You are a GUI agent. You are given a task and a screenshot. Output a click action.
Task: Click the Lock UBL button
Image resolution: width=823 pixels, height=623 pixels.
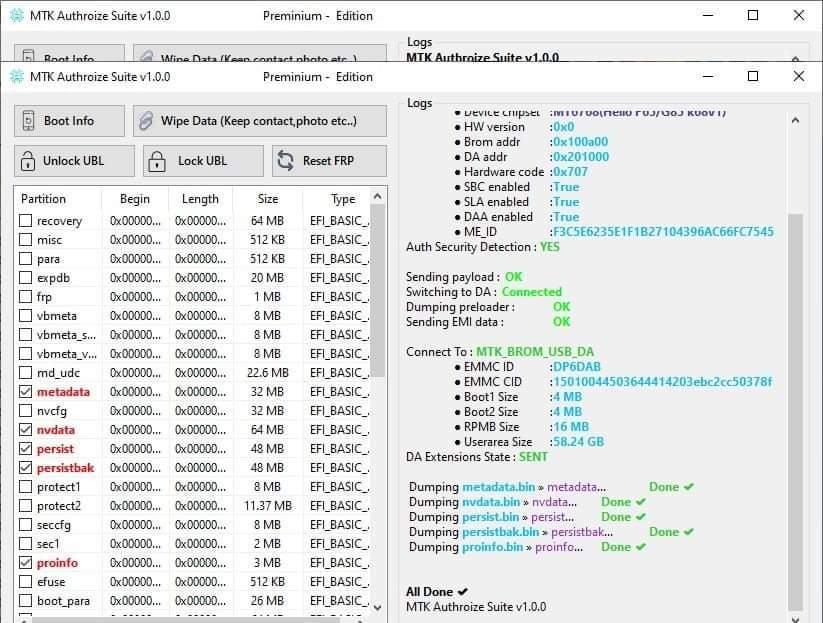click(x=203, y=161)
